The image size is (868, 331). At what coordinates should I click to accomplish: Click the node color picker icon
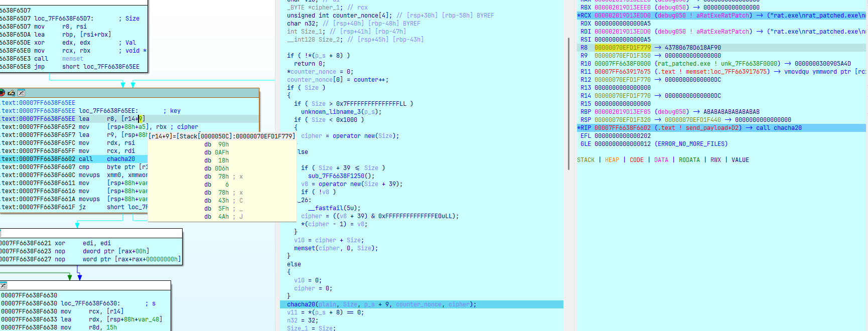2,93
